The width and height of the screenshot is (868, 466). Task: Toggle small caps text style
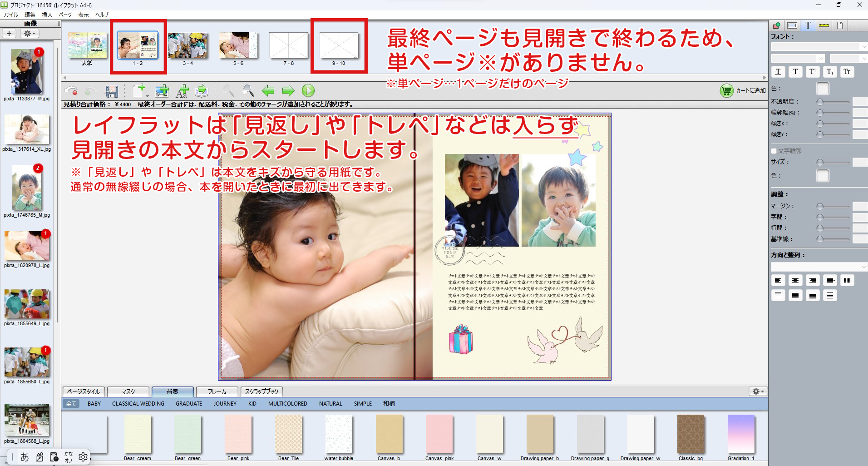[847, 72]
